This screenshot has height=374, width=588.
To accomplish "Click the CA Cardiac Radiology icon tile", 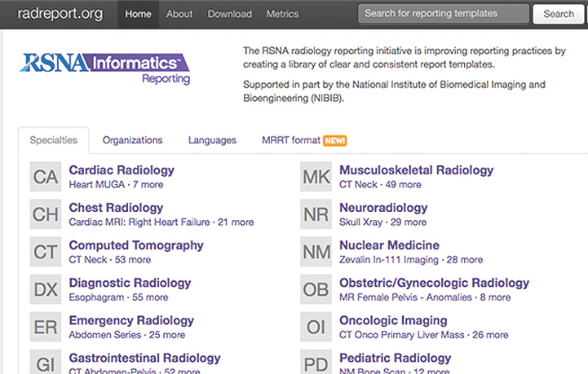I will coord(46,177).
